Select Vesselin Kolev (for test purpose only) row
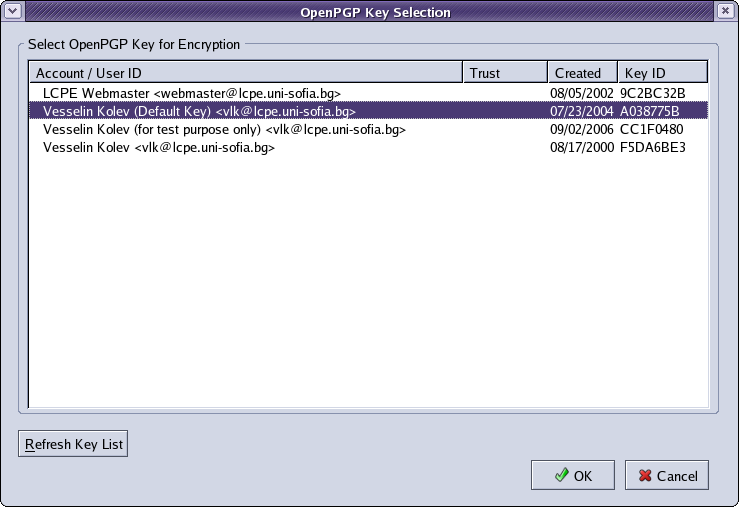The image size is (739, 507). [x=369, y=129]
